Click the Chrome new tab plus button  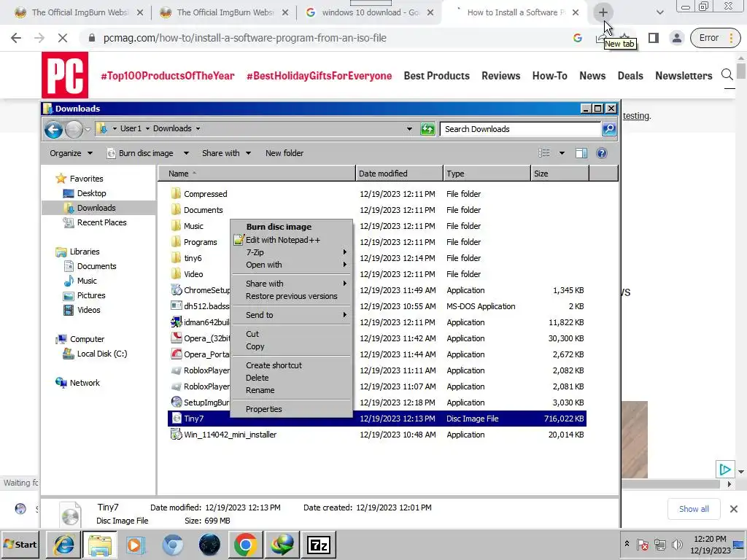tap(603, 12)
